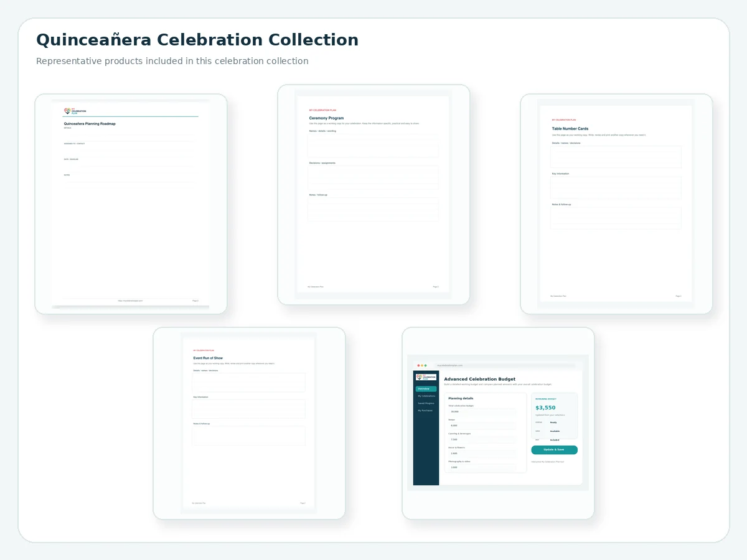Click the Venue amount field
747x560 pixels.
(482, 426)
